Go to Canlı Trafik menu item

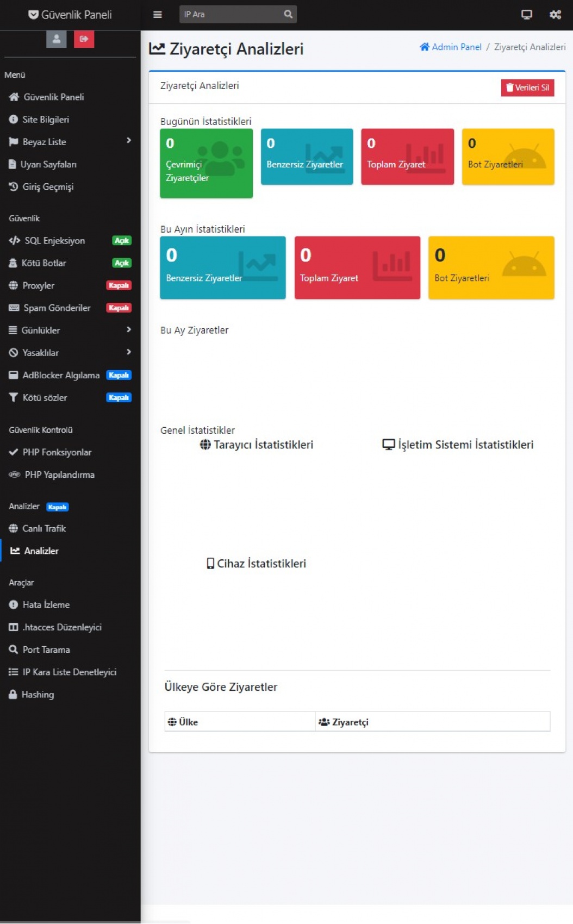[x=70, y=528]
